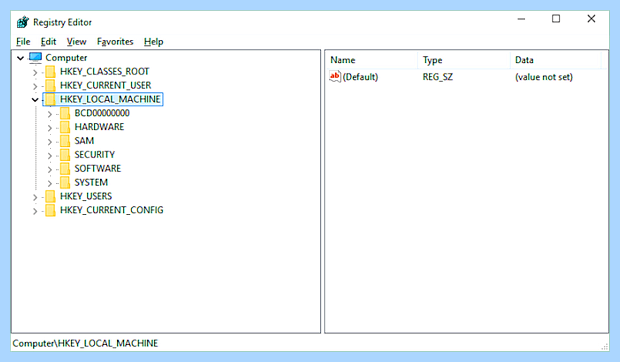Sort values by the Type column header
Viewport: 620px width, 362px height.
coord(464,60)
